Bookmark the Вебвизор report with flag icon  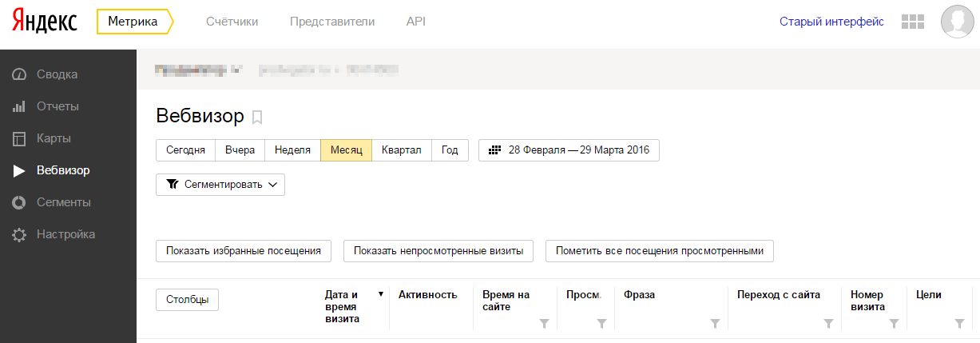(257, 118)
